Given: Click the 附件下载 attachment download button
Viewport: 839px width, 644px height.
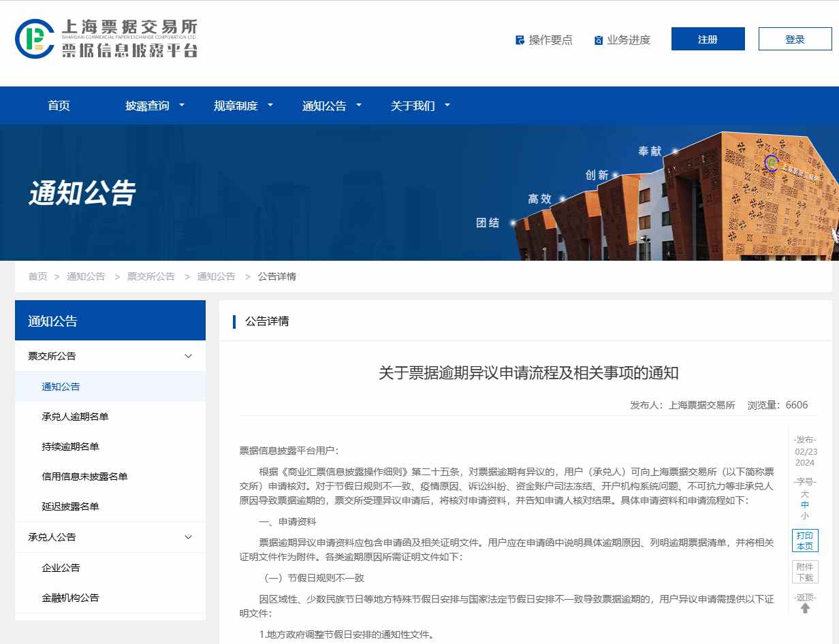Looking at the screenshot, I should (x=805, y=573).
